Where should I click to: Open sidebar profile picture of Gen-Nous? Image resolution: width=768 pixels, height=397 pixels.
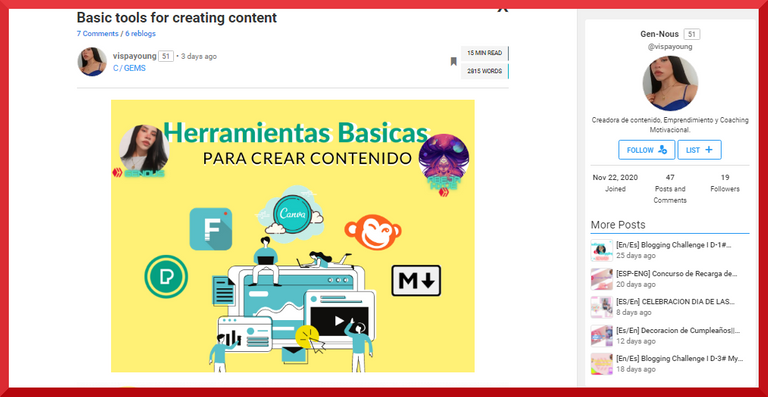(x=670, y=83)
